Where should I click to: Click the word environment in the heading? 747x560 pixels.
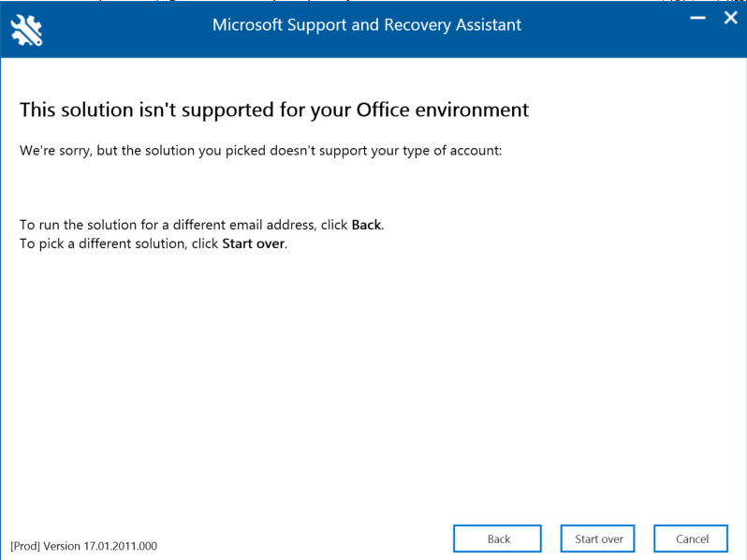tap(472, 111)
